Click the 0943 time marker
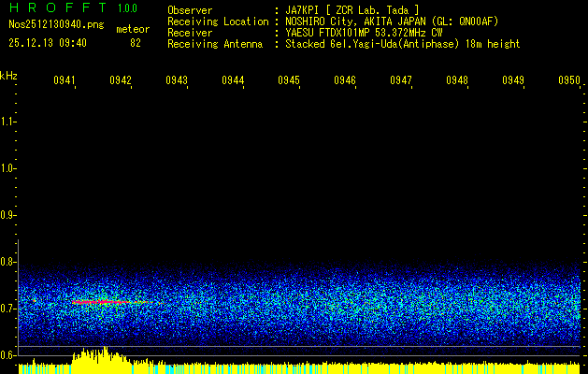Image resolution: width=588 pixels, height=374 pixels. point(177,81)
